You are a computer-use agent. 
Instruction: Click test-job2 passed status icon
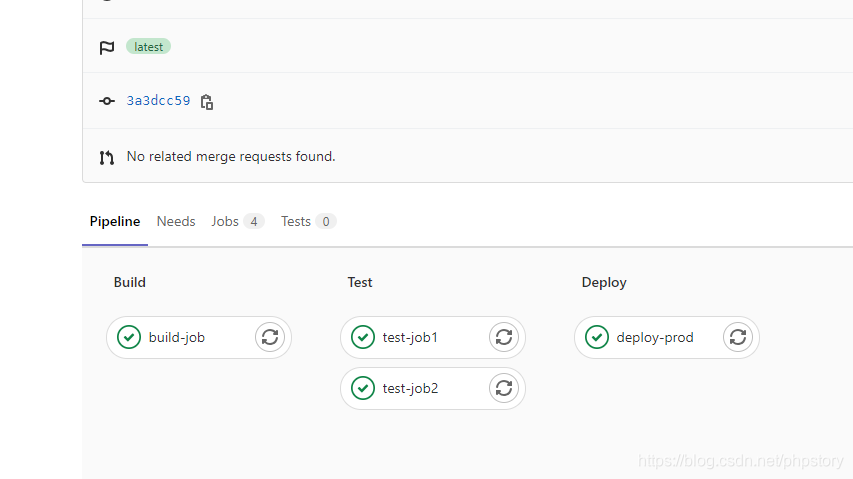pos(363,388)
